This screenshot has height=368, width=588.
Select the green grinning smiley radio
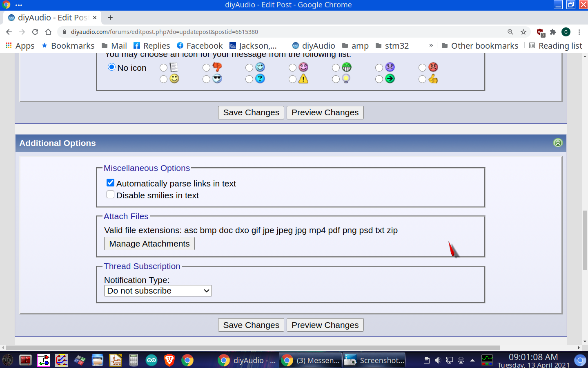tap(336, 67)
